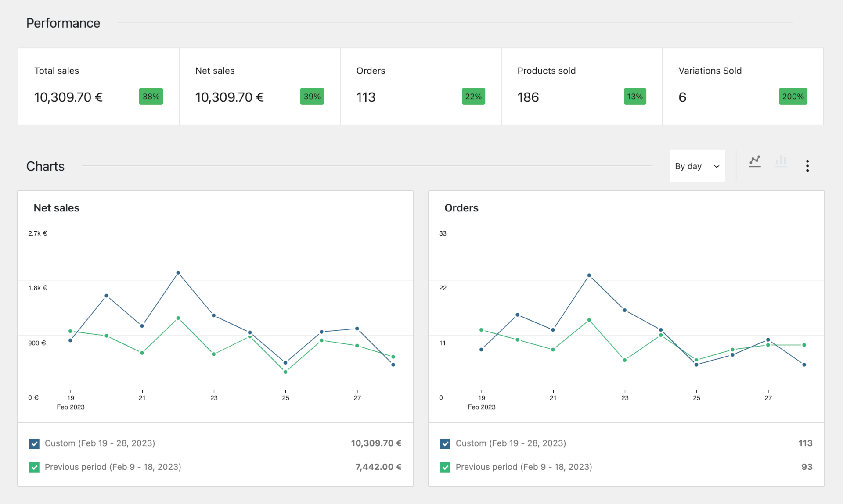Screen dimensions: 843x504
Task: Click the 10,309.70 € total in Net sales legend
Action: coord(376,443)
